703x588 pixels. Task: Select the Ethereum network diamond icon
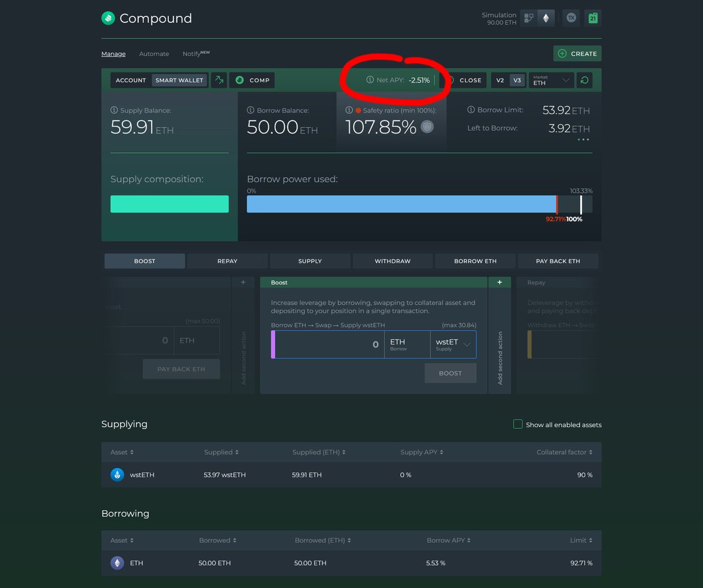click(546, 18)
